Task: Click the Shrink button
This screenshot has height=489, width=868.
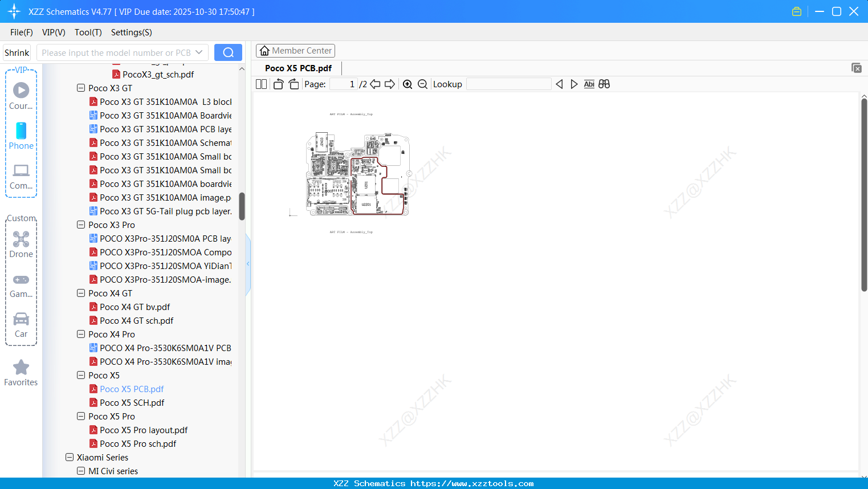Action: click(x=17, y=52)
